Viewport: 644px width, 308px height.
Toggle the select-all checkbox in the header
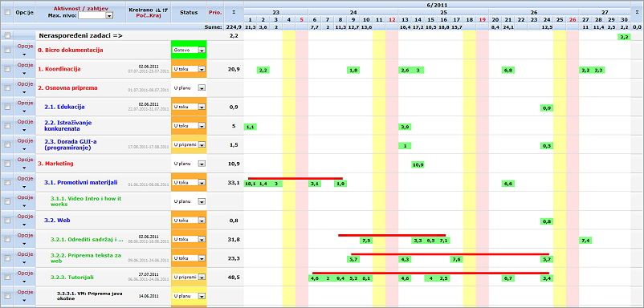[x=6, y=12]
